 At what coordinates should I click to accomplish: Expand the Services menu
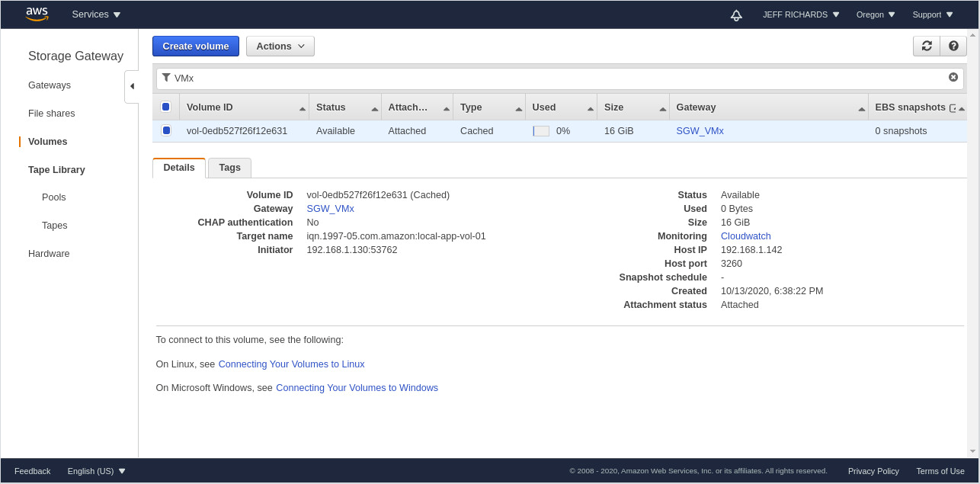coord(96,14)
